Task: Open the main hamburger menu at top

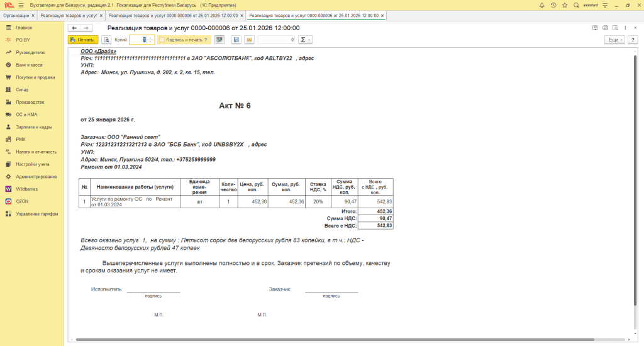Action: [21, 5]
